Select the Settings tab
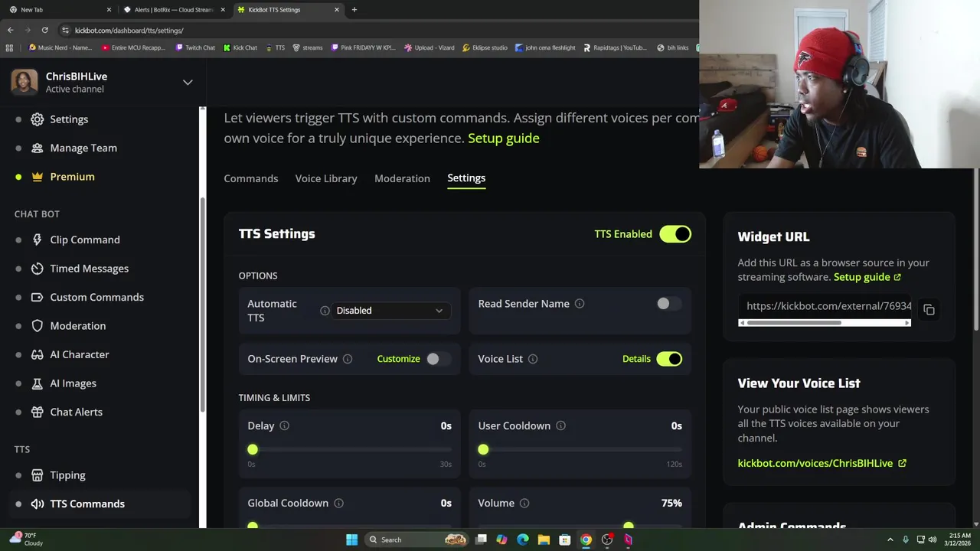 coord(466,178)
